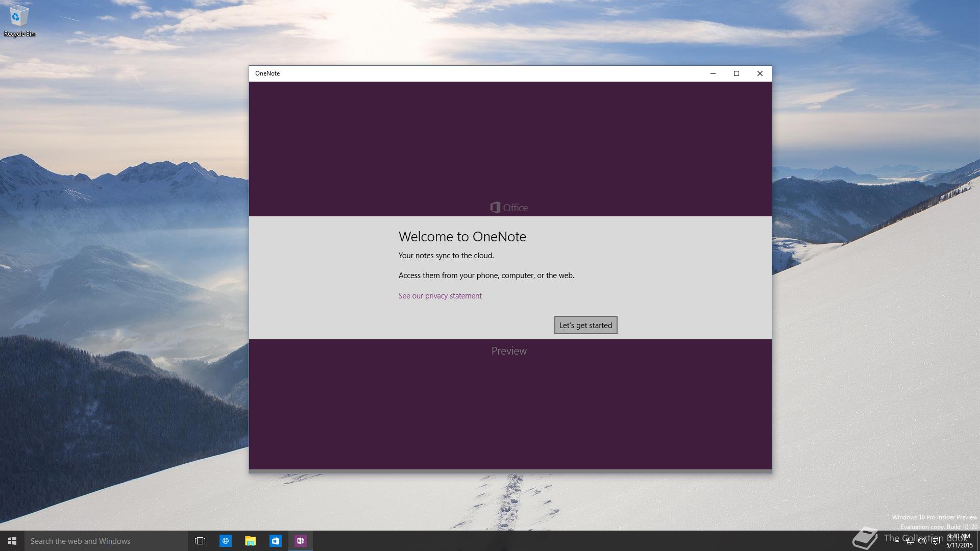Click the "Preview" label in OneNote
980x551 pixels.
pyautogui.click(x=509, y=351)
